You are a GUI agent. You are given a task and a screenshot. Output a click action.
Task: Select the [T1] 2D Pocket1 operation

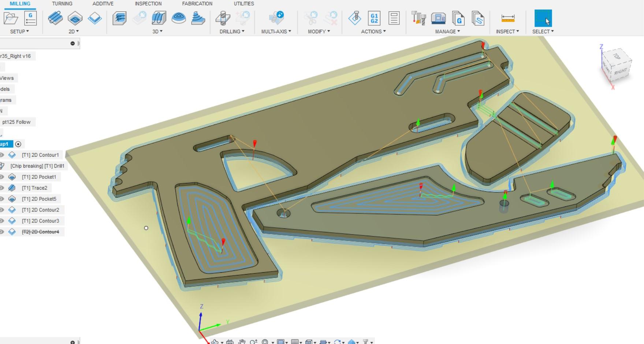(x=39, y=177)
